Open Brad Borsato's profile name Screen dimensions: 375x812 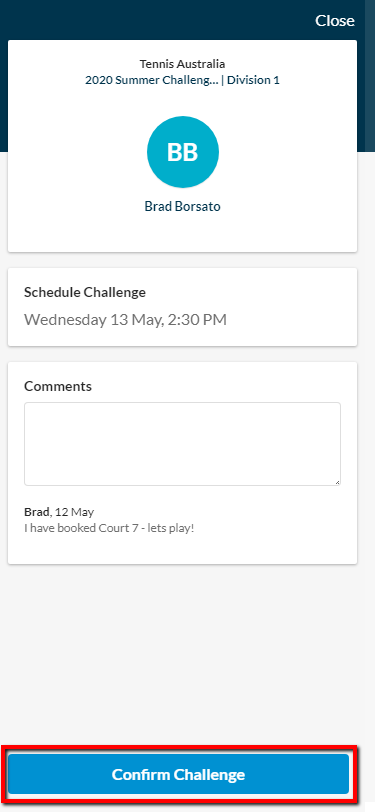click(182, 206)
